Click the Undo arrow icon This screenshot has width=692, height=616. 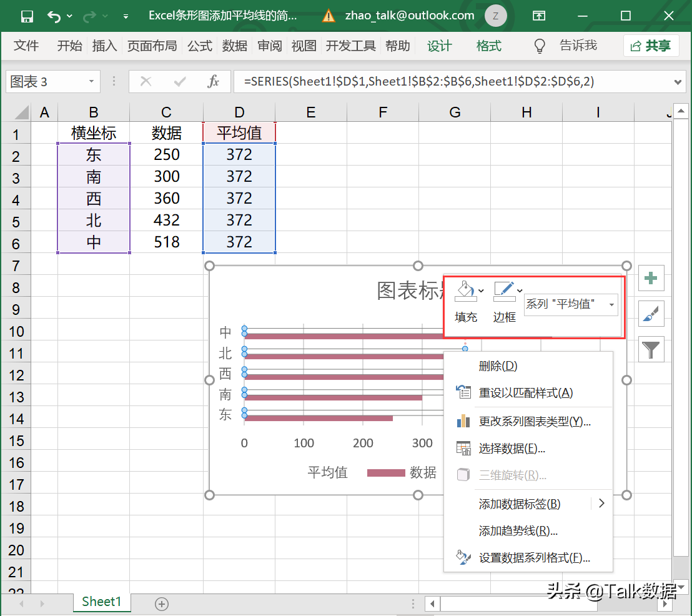54,17
